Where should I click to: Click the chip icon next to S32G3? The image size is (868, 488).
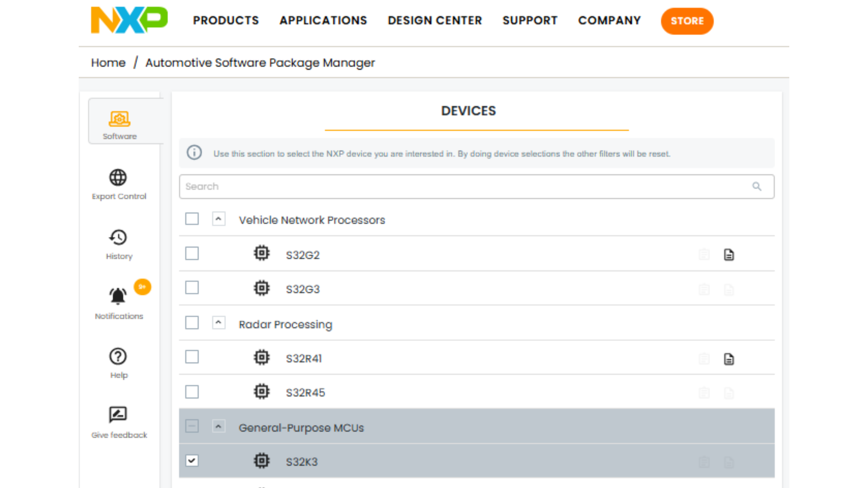262,288
